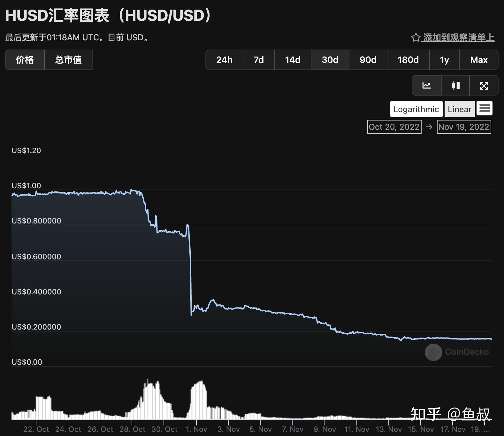Click the 15. Nov date label

coord(421,429)
